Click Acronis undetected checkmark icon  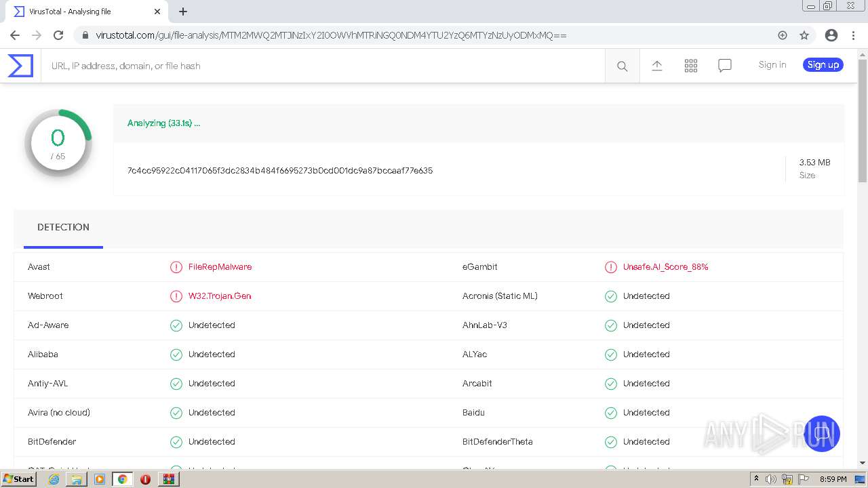click(611, 296)
